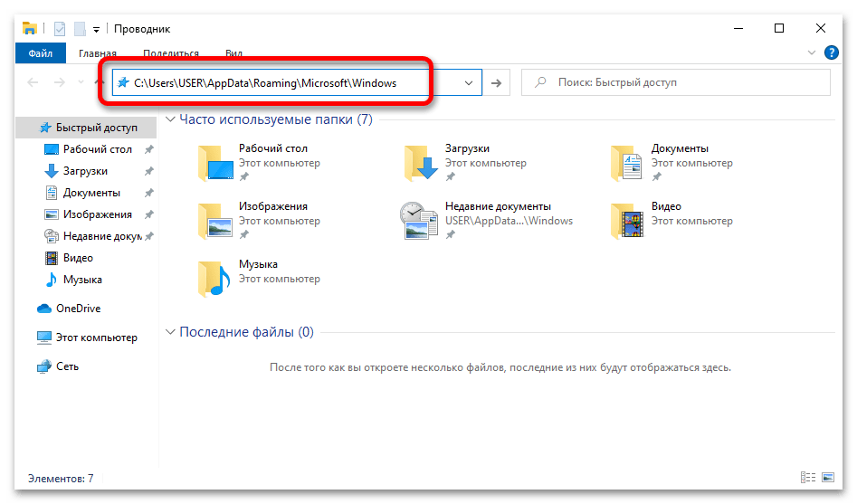
Task: Click the New folder icon in quick access toolbar
Action: tap(80, 28)
